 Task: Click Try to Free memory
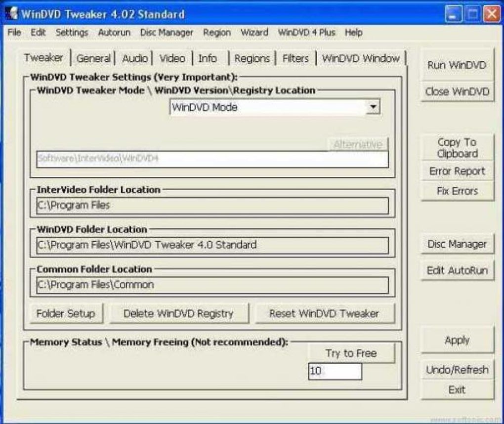[x=351, y=353]
